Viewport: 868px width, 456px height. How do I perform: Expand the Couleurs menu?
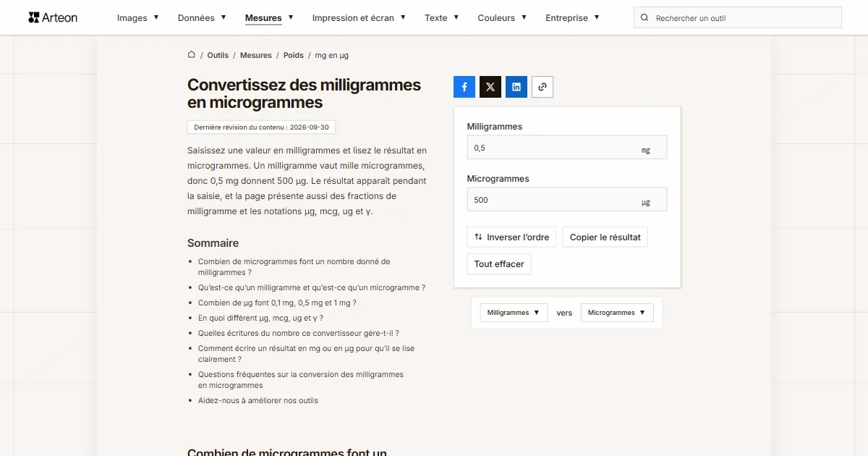(x=502, y=18)
